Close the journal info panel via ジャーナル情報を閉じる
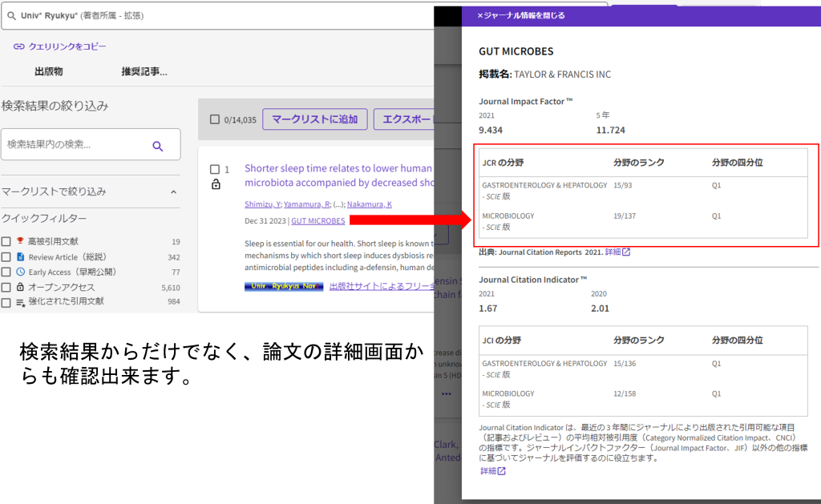The width and height of the screenshot is (821, 504). pyautogui.click(x=521, y=16)
